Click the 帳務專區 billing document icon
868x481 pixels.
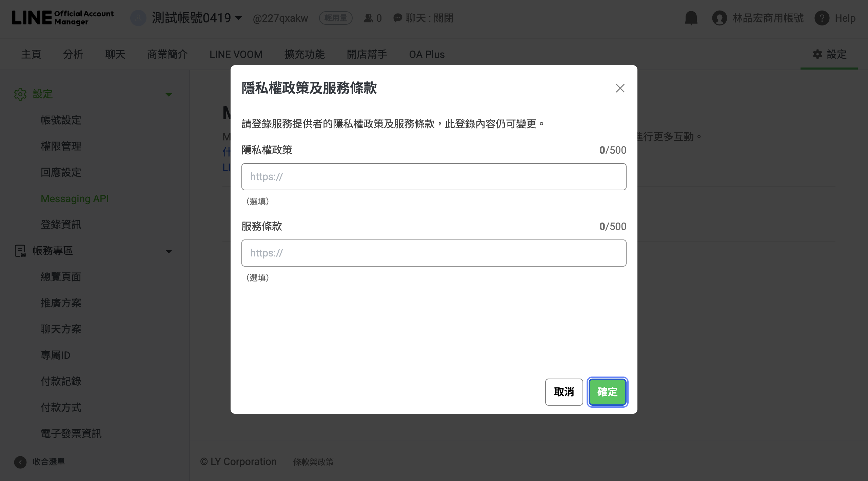coord(20,251)
